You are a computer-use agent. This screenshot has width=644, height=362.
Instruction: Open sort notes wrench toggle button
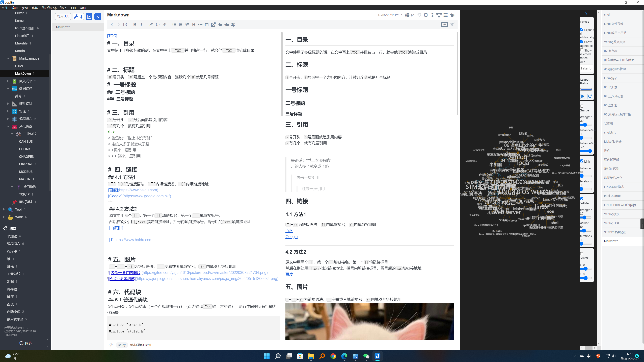pyautogui.click(x=76, y=16)
